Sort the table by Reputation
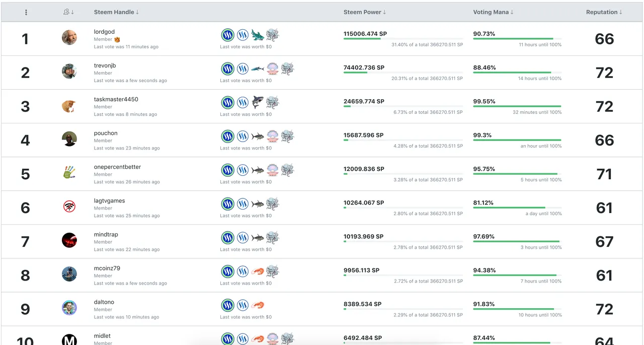Viewport: 644px width, 345px height. click(604, 12)
